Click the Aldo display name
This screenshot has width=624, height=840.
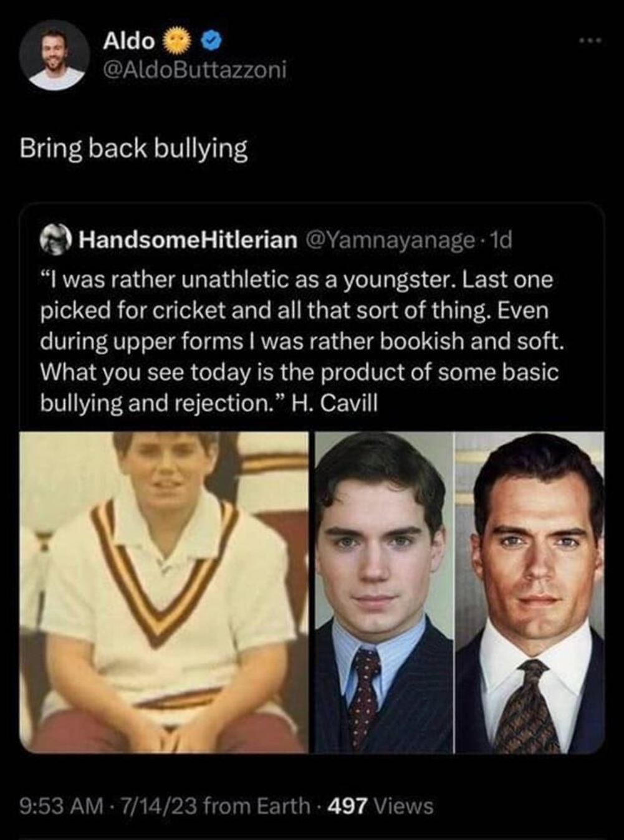tap(129, 41)
